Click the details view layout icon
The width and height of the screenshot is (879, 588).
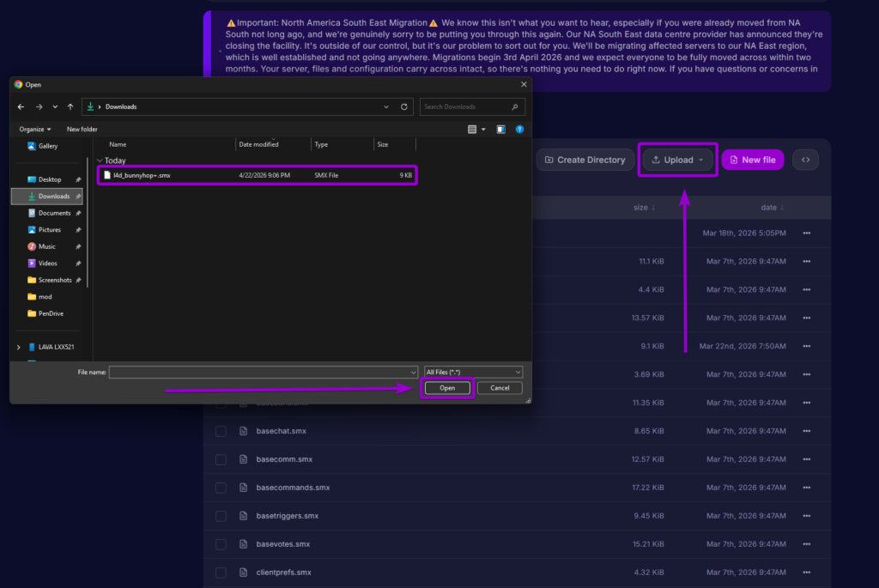[472, 129]
